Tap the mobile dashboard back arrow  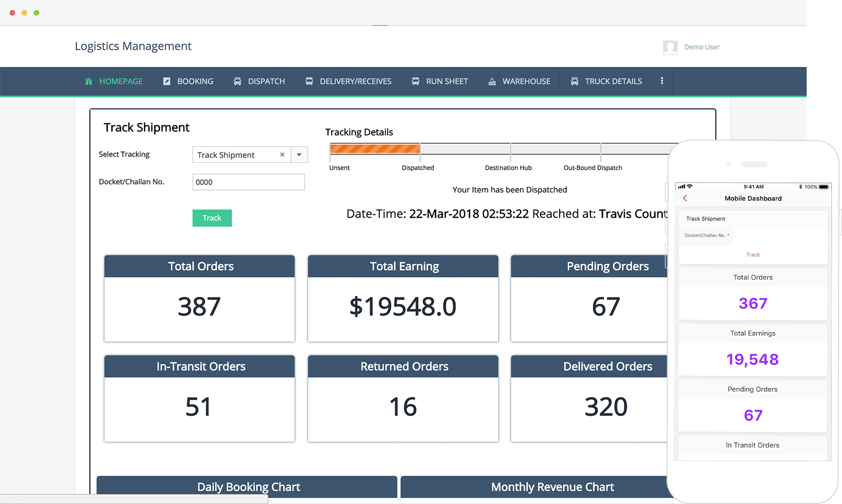[685, 198]
